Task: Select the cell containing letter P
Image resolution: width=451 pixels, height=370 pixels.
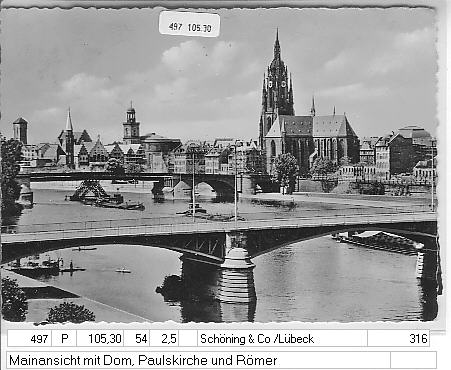Action: (x=64, y=339)
